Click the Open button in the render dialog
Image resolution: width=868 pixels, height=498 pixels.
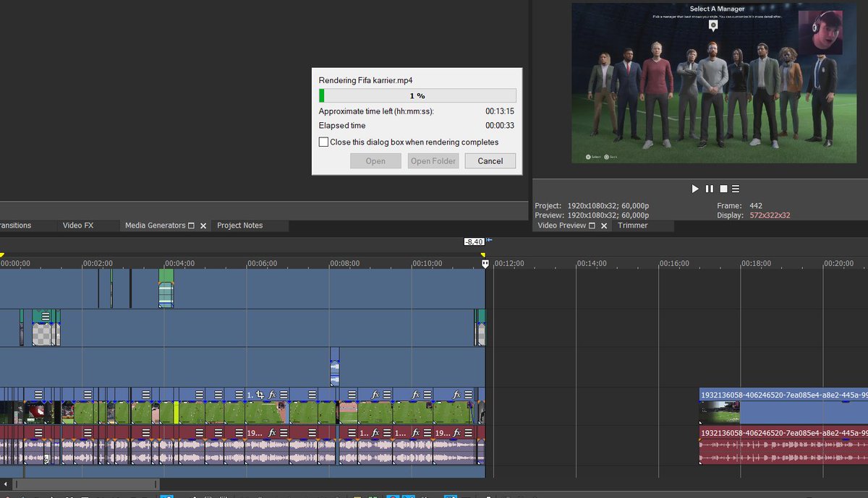pyautogui.click(x=375, y=160)
